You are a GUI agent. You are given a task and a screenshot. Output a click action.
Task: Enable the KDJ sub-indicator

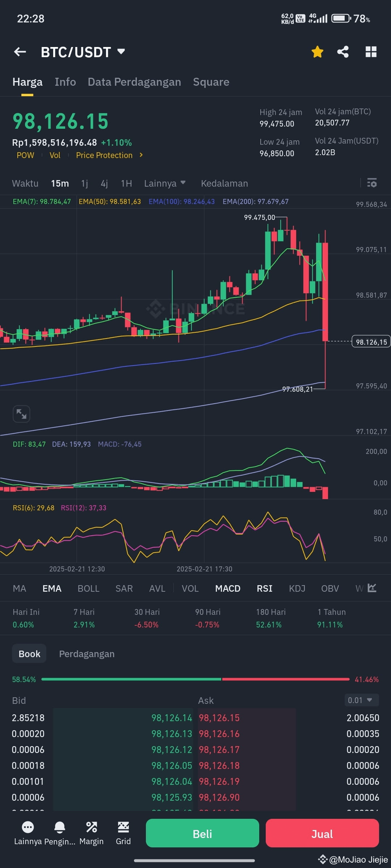click(x=297, y=588)
